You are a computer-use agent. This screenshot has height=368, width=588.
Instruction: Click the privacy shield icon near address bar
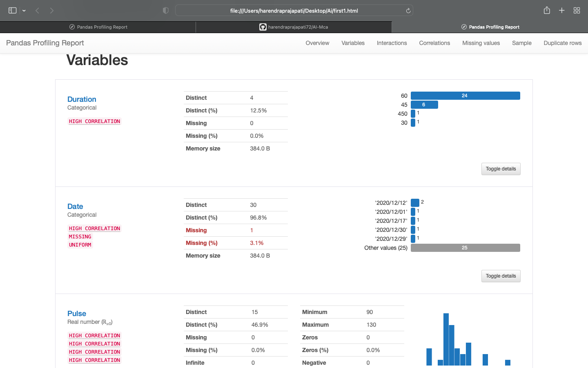[x=166, y=10]
